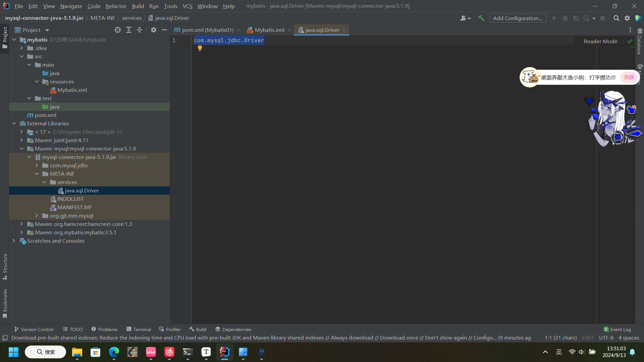This screenshot has height=362, width=644.
Task: Open Project panel options gear
Action: click(x=154, y=30)
